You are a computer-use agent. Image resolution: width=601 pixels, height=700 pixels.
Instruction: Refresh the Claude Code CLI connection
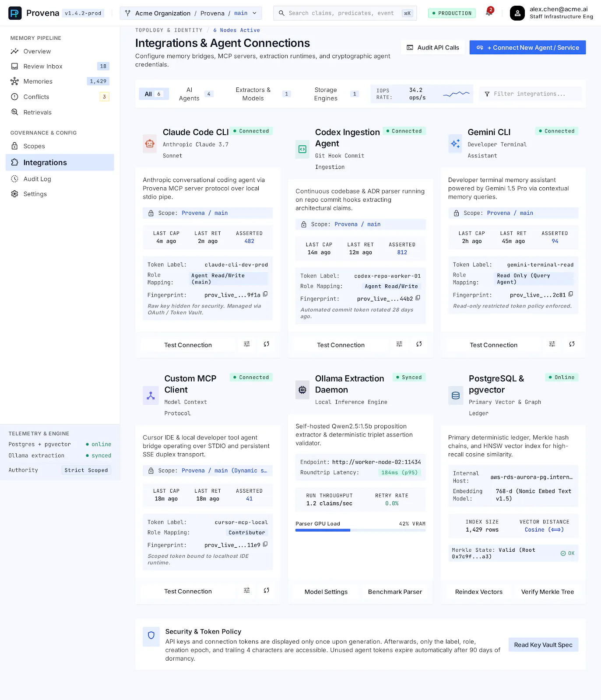[x=266, y=344]
